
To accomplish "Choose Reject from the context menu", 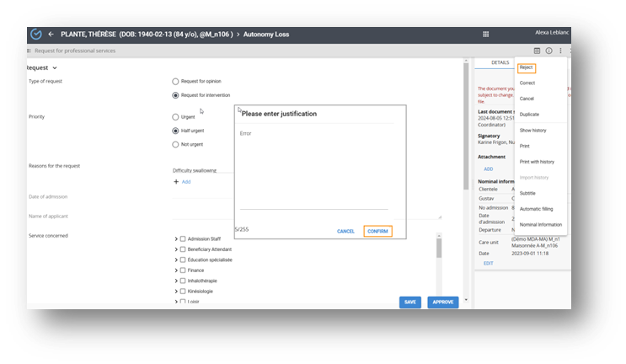I will pos(527,67).
